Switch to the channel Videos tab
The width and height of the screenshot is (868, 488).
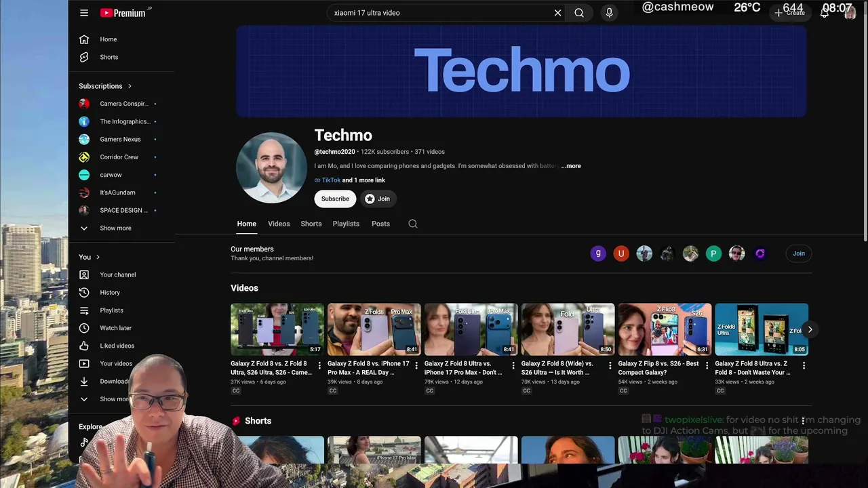279,224
